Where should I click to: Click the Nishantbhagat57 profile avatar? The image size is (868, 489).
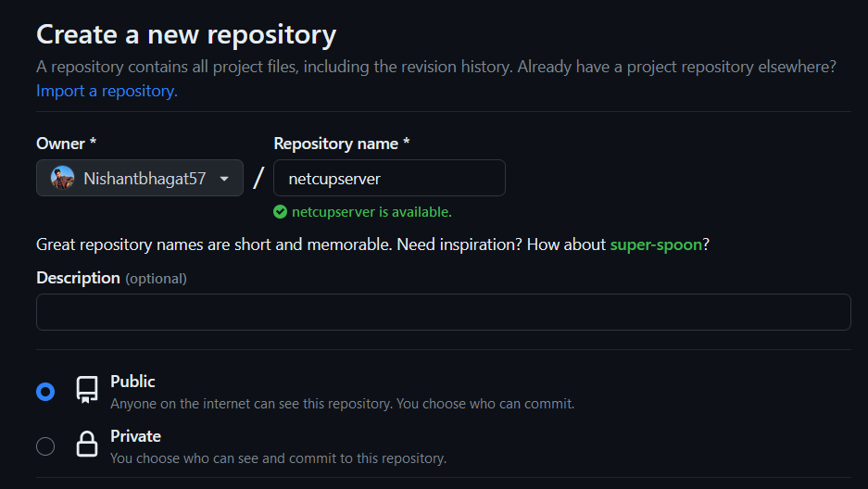(x=63, y=178)
